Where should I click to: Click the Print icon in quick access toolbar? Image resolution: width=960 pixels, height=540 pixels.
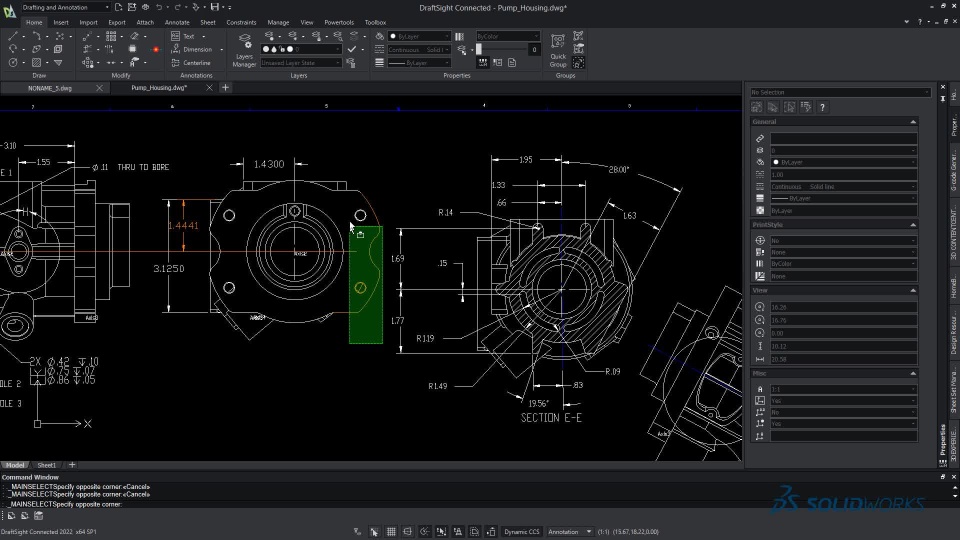tap(146, 7)
